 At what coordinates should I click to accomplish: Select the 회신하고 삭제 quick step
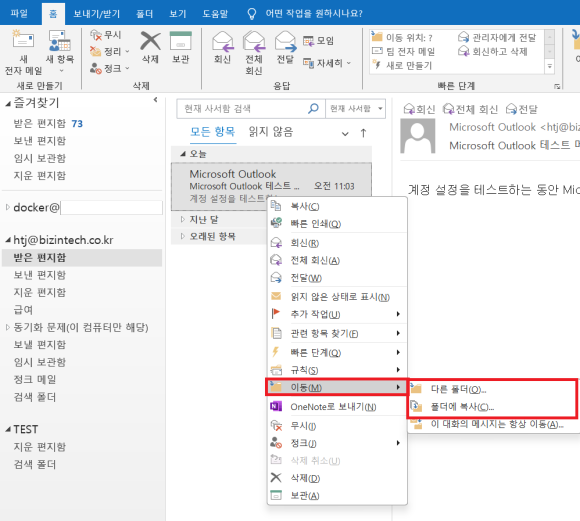click(x=492, y=51)
